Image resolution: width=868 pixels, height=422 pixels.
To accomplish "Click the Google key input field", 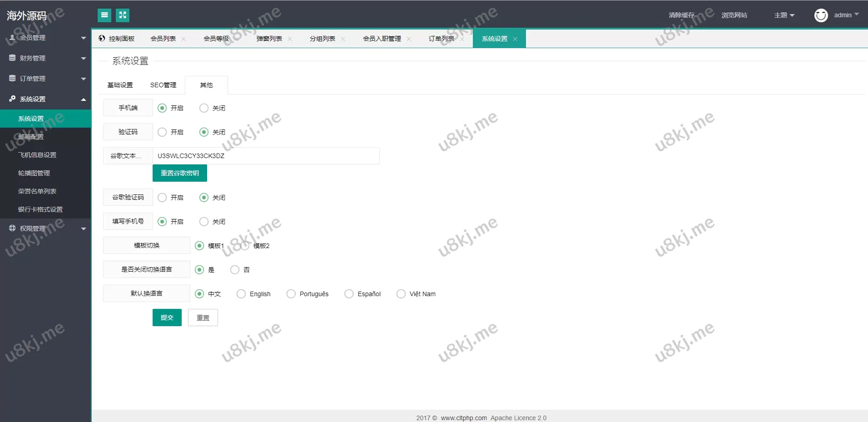I will click(x=266, y=155).
